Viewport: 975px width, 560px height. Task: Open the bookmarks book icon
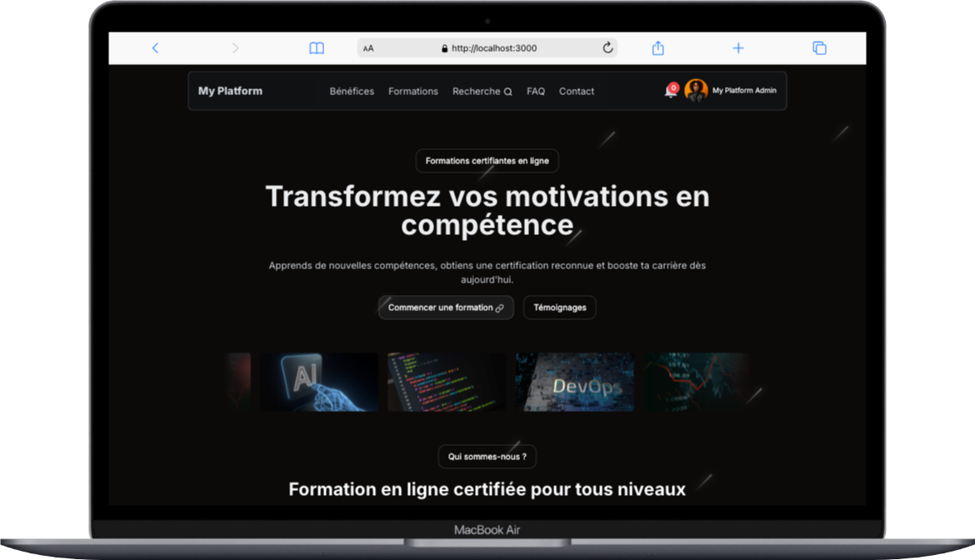pos(317,47)
